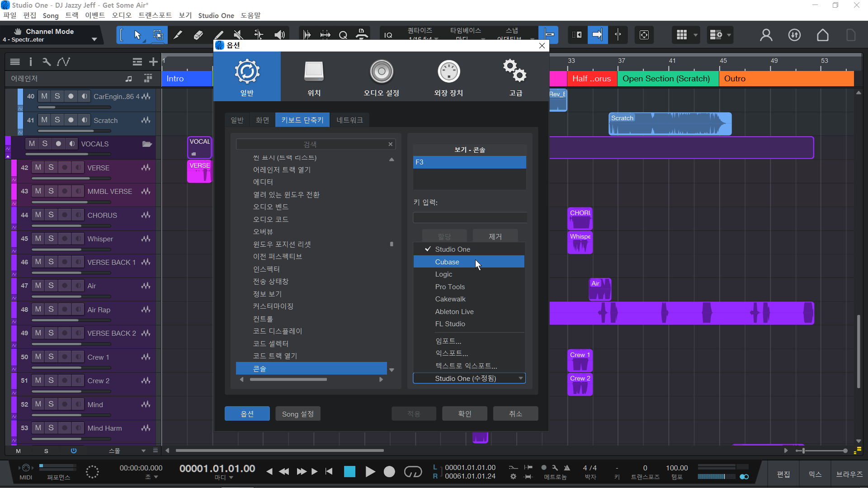This screenshot has width=868, height=488.
Task: Toggle the Loop button in transport
Action: (412, 472)
